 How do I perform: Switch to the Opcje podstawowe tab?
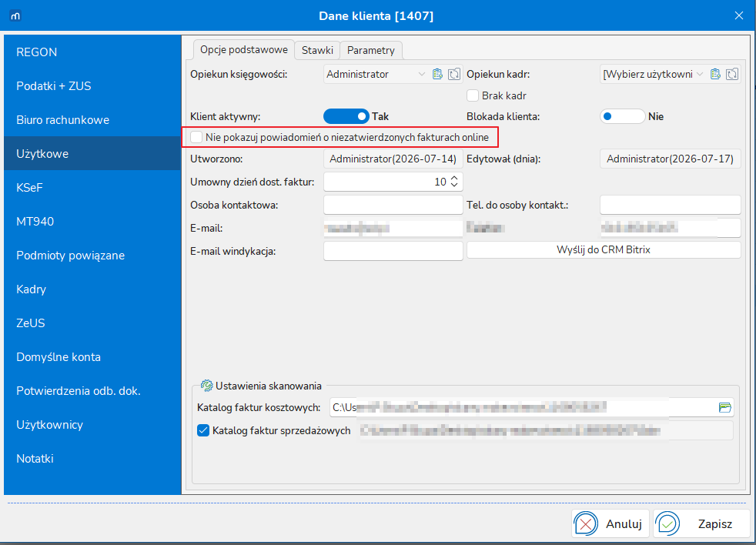(244, 50)
